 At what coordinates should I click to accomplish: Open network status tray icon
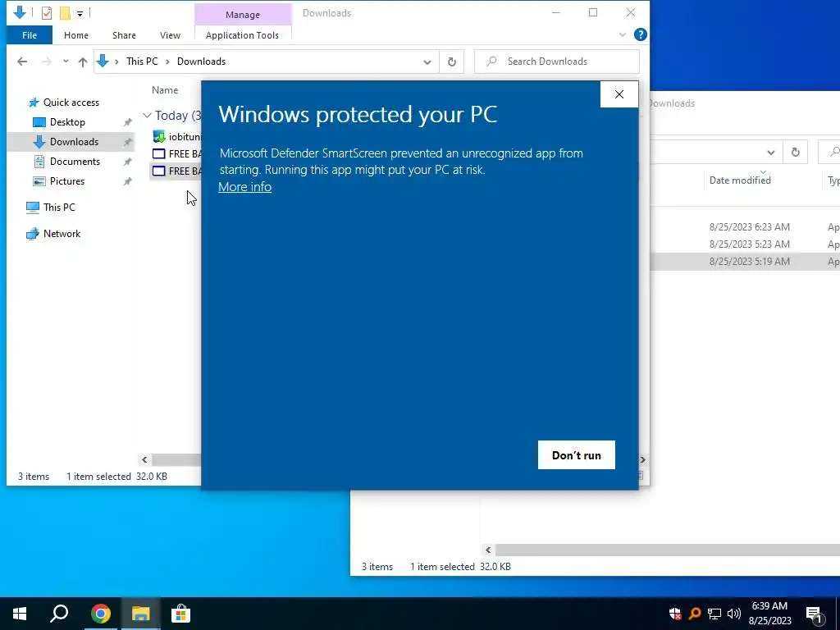tap(714, 614)
